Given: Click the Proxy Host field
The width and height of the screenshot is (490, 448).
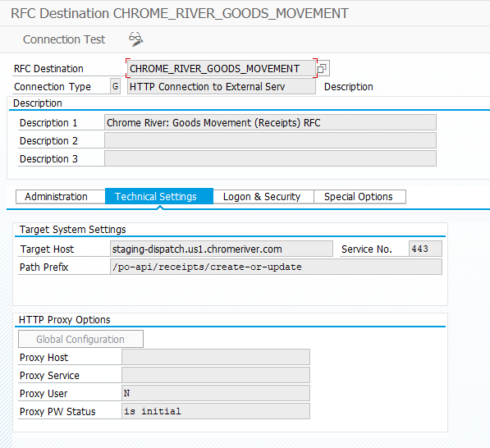Looking at the screenshot, I should [x=216, y=357].
